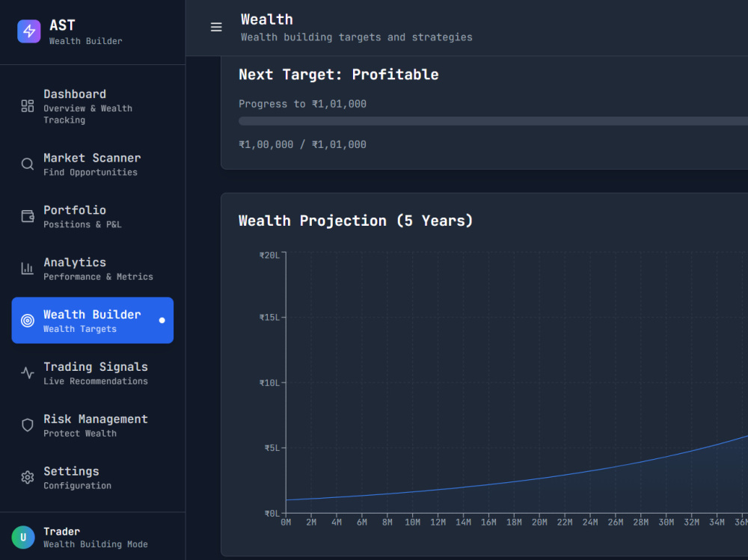Click the ₹10L y-axis label
748x560 pixels.
point(269,383)
